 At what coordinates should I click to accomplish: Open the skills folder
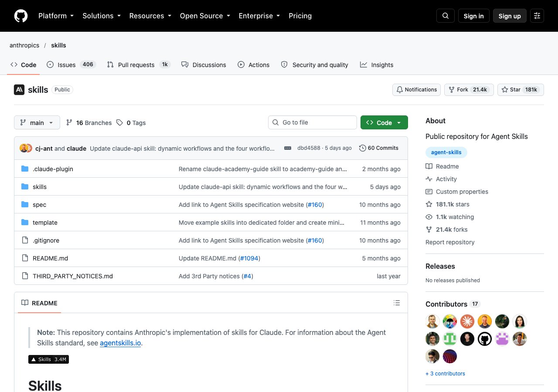tap(40, 187)
